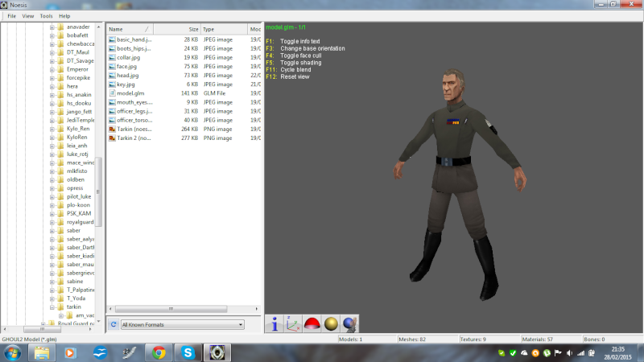The width and height of the screenshot is (644, 362).
Task: Select the head.jpg file
Action: pyautogui.click(x=128, y=76)
